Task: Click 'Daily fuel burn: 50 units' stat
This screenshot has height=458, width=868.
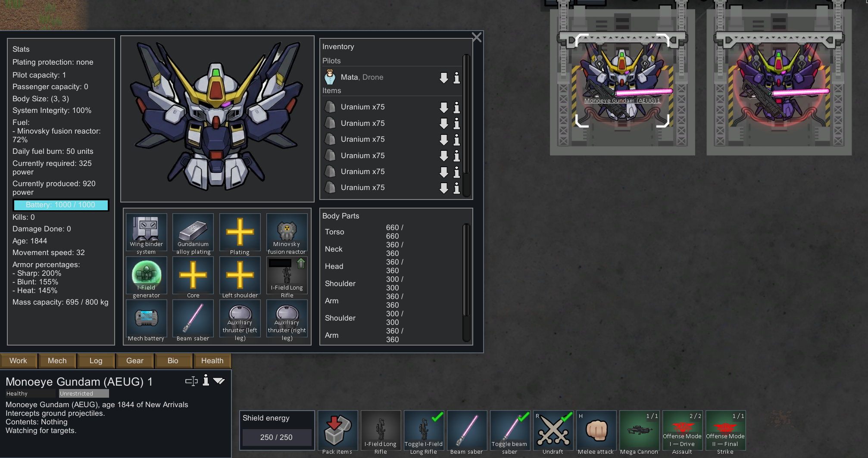Action: (x=53, y=151)
